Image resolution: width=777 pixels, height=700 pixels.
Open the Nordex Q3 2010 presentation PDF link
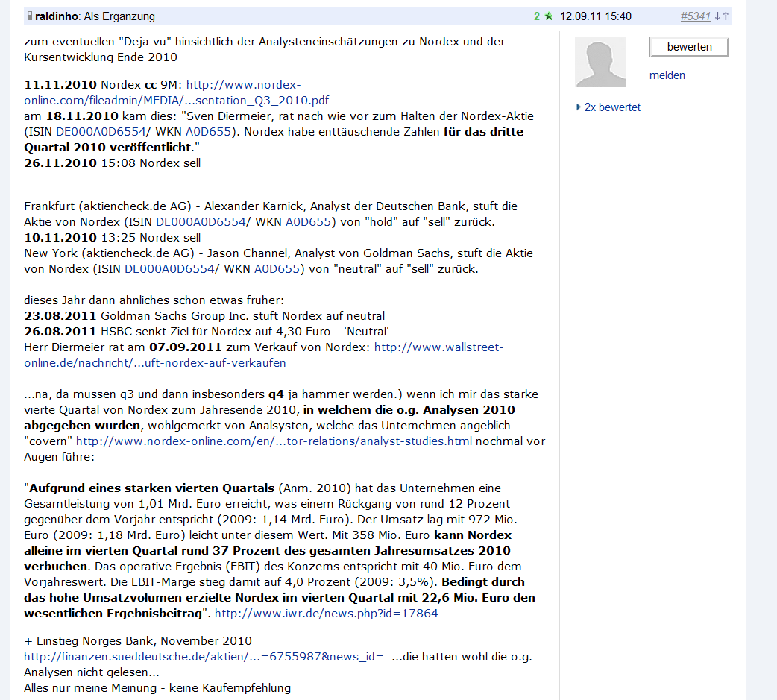tap(177, 92)
